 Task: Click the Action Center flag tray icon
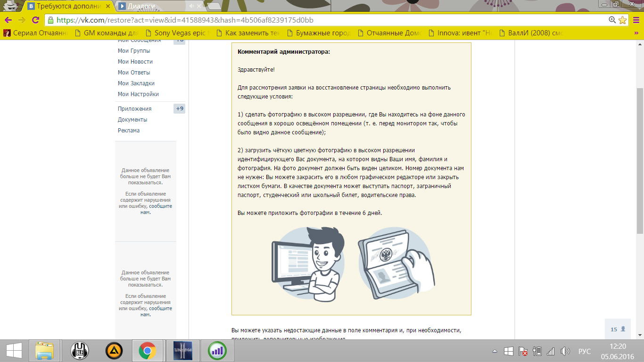[523, 351]
